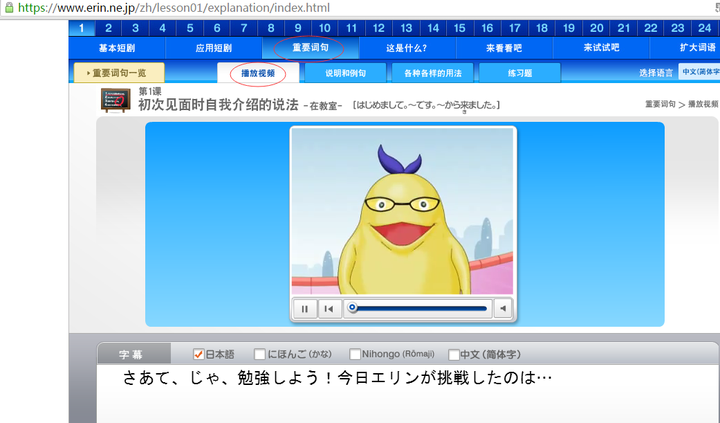The height and width of the screenshot is (423, 720).
Task: Go to lesson 24
Action: point(704,28)
